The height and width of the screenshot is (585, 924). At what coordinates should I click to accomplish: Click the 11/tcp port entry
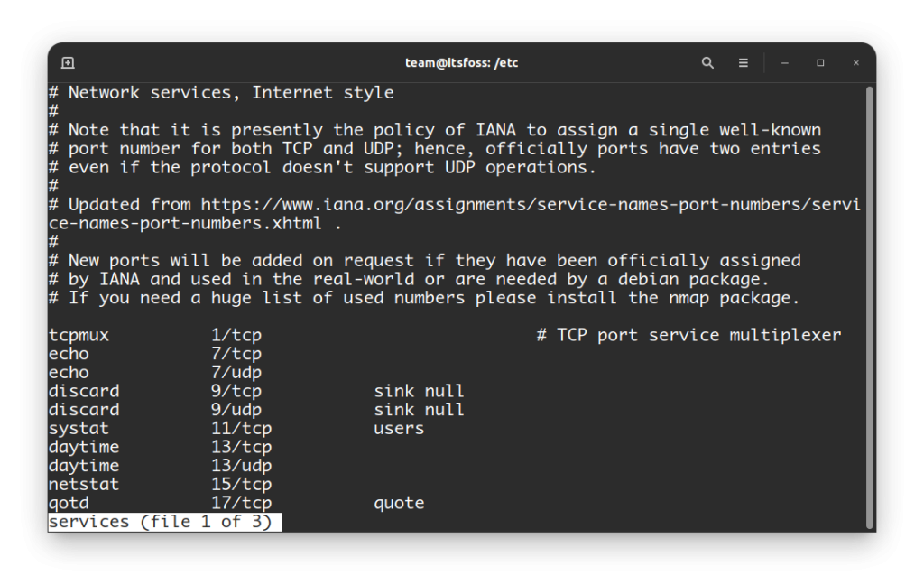(x=241, y=428)
